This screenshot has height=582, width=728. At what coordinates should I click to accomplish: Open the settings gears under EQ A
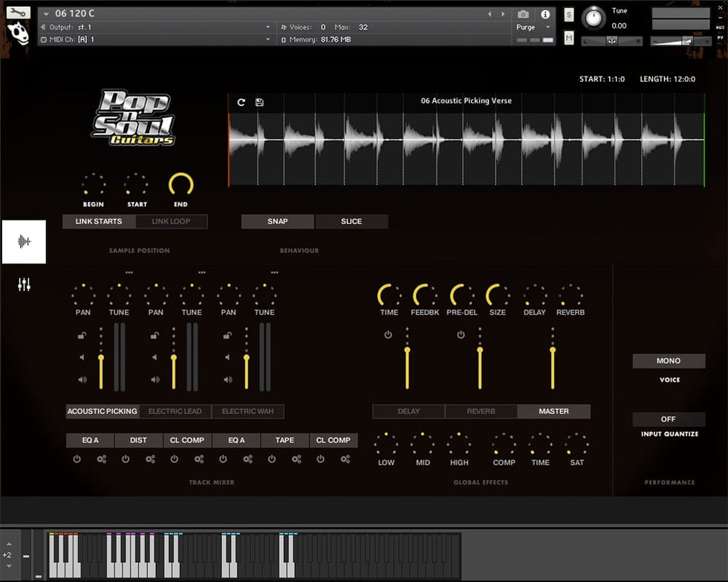[x=102, y=460]
